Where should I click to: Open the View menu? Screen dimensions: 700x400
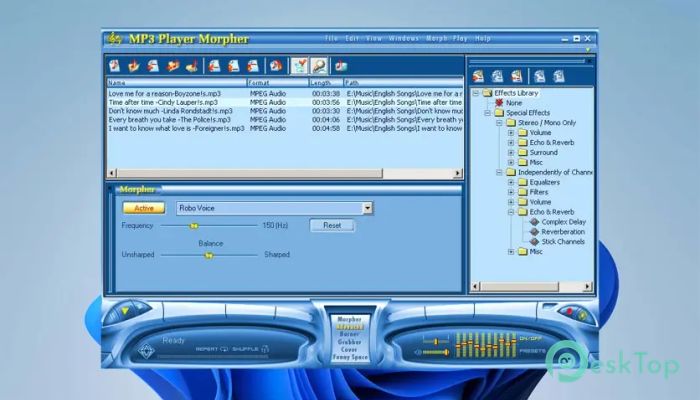tap(374, 38)
